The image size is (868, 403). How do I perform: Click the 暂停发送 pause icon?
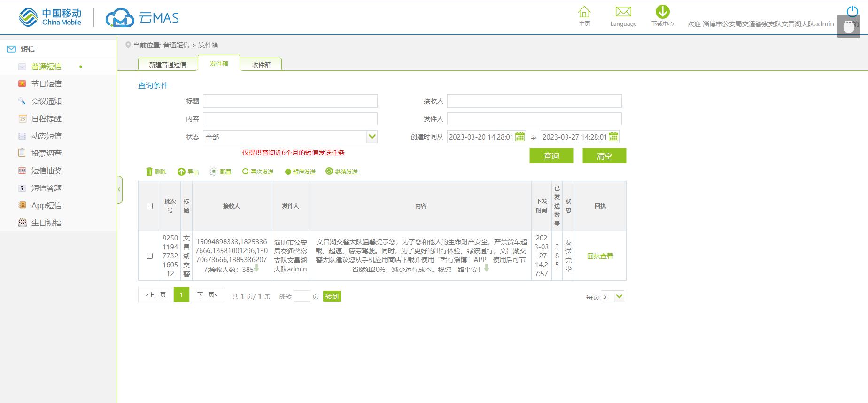[288, 171]
